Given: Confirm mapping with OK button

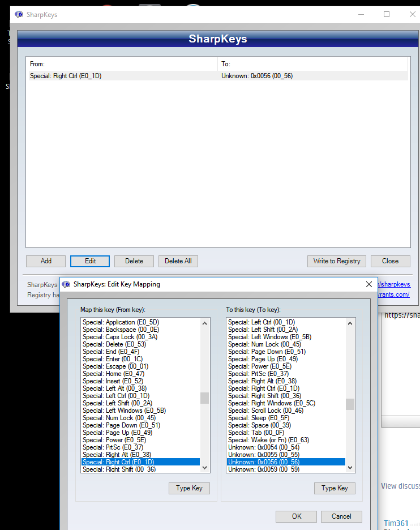Looking at the screenshot, I should click(x=297, y=516).
